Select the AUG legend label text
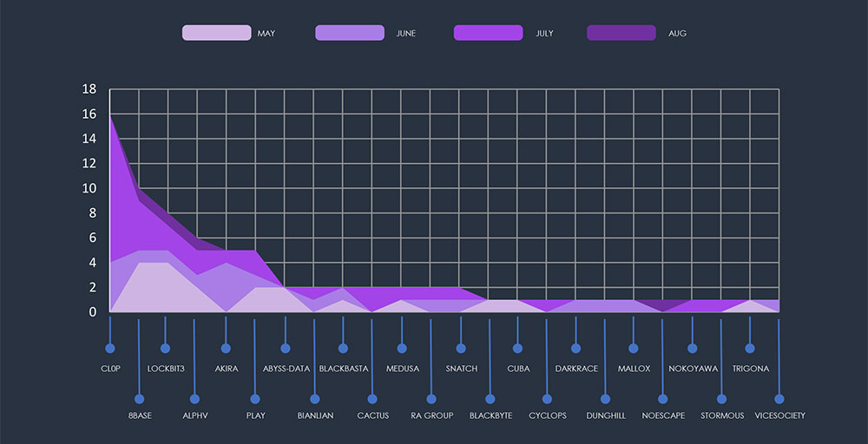This screenshot has width=868, height=444. pos(677,33)
